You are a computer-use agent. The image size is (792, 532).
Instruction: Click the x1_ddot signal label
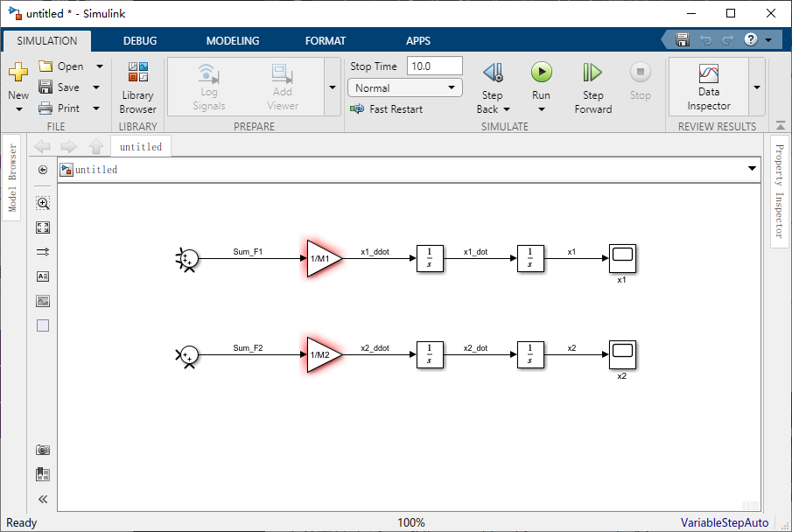click(x=375, y=252)
